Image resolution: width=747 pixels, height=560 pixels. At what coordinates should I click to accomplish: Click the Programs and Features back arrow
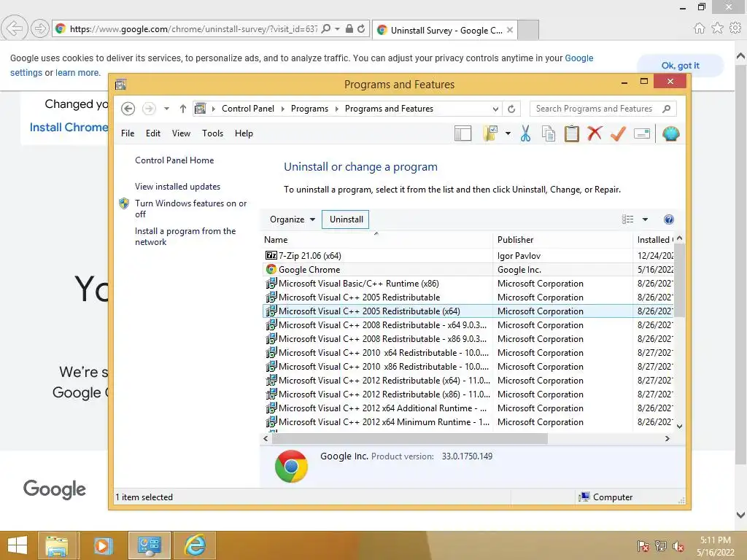(128, 109)
